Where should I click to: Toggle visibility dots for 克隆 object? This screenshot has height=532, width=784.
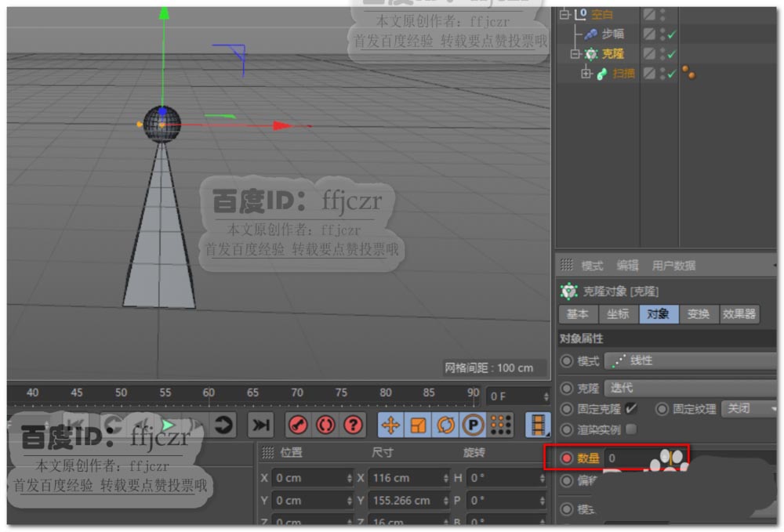coord(662,54)
